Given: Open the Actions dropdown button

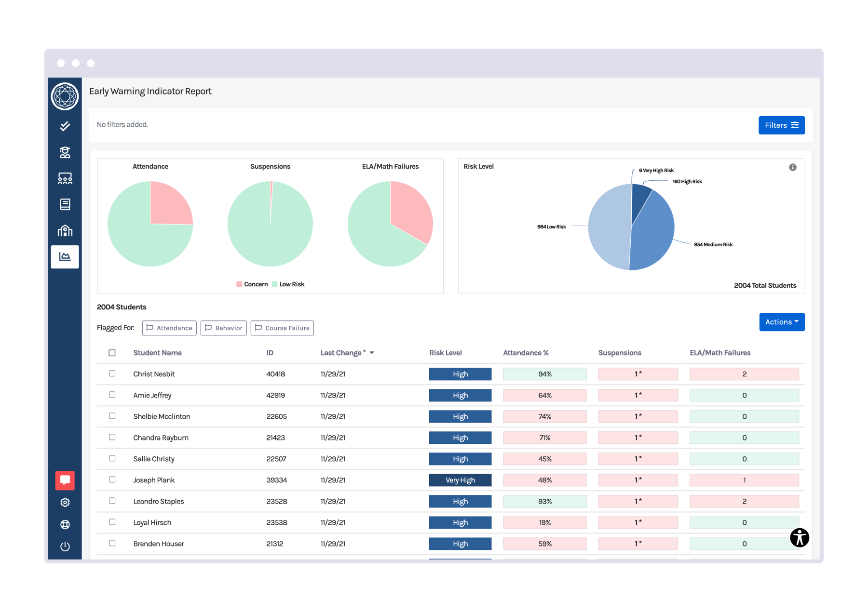Looking at the screenshot, I should point(782,322).
